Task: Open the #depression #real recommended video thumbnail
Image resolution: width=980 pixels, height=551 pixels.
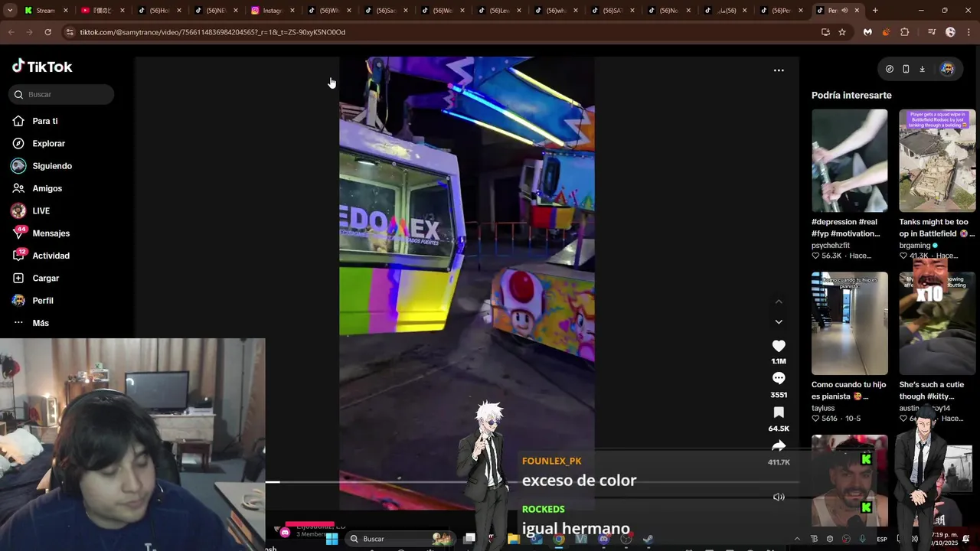Action: 850,161
